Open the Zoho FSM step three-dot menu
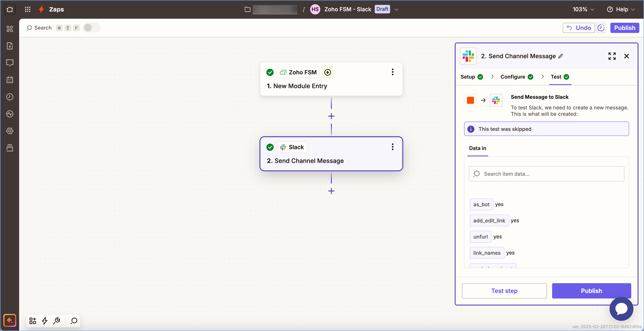Image resolution: width=644 pixels, height=331 pixels. coord(392,72)
